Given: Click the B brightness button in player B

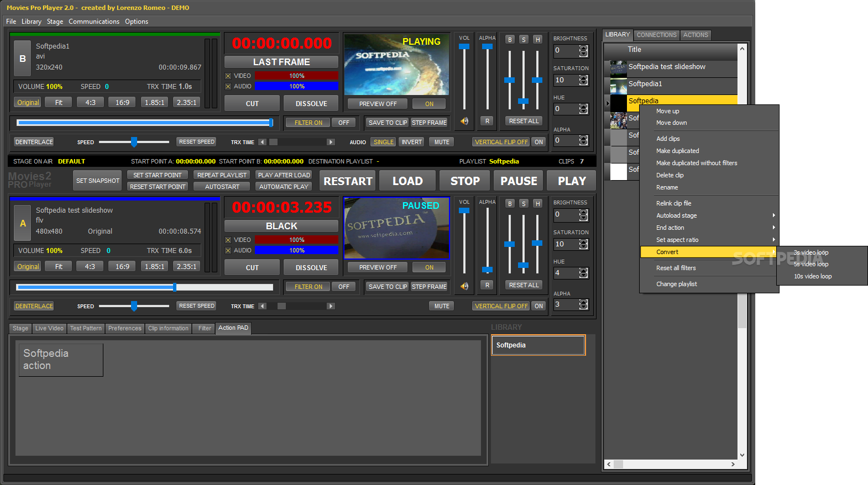Looking at the screenshot, I should click(x=510, y=39).
